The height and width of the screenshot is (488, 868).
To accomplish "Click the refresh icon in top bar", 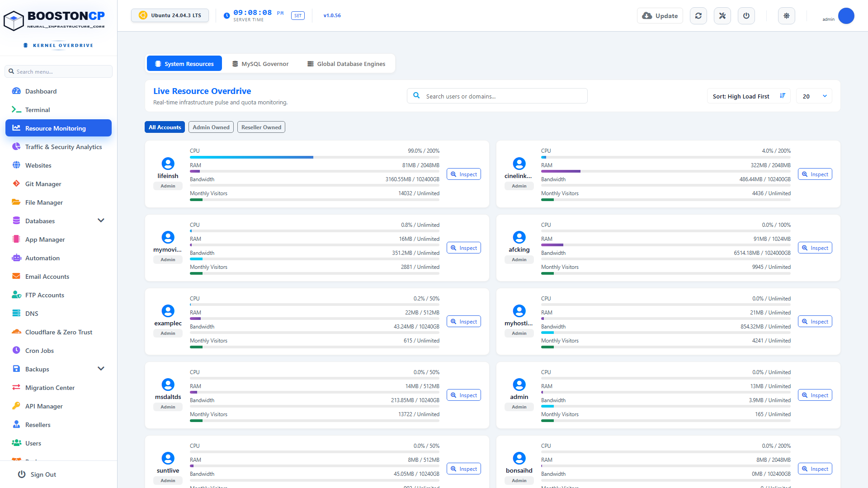I will 698,16.
